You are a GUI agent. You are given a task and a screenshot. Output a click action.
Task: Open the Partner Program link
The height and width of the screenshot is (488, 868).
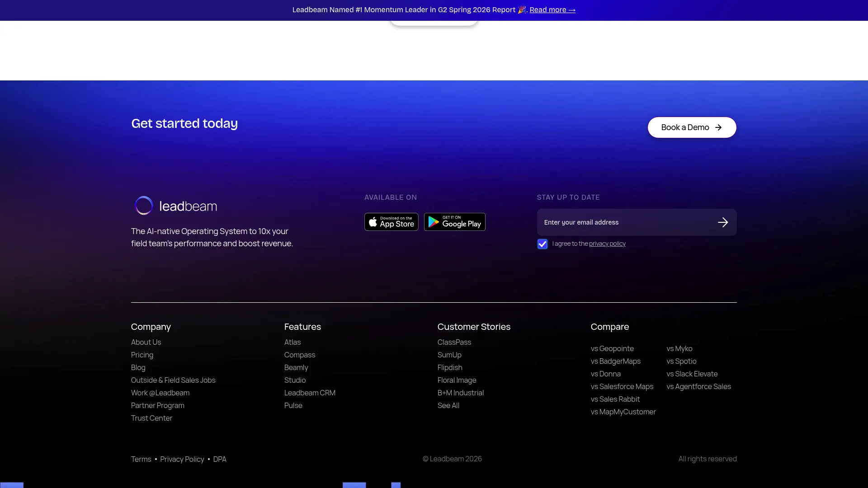click(x=158, y=406)
